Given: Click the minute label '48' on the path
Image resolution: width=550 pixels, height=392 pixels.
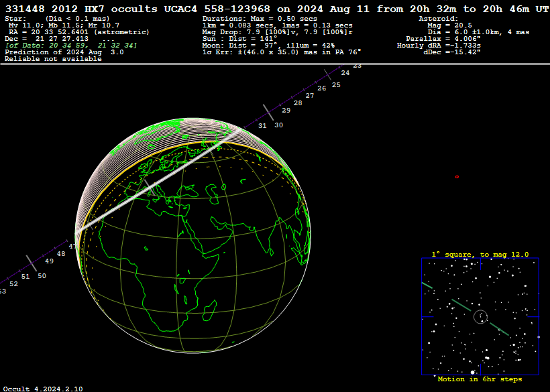Looking at the screenshot, I should pos(61,253).
